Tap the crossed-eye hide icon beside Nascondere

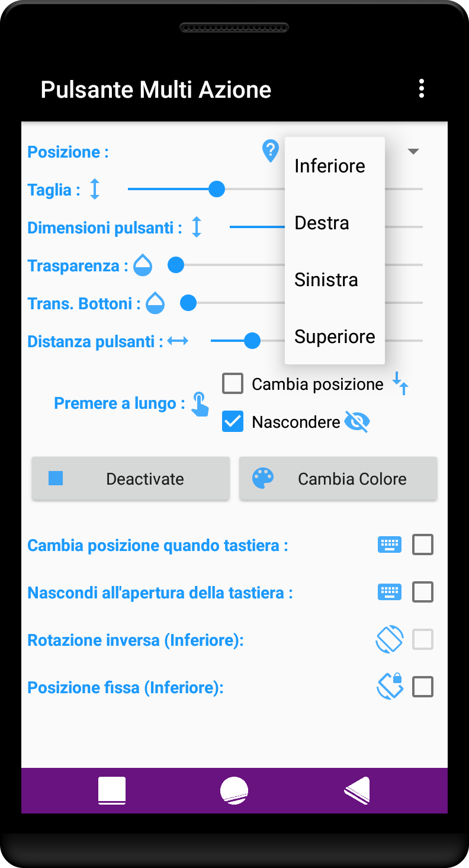(357, 422)
